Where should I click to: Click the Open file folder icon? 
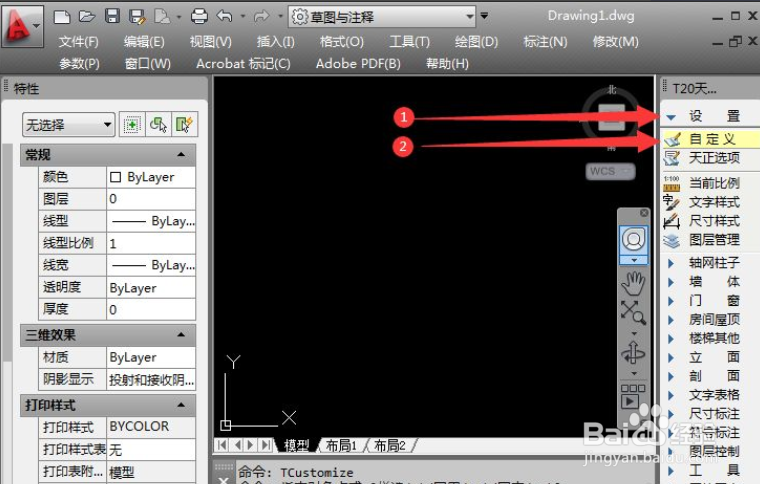pos(87,17)
